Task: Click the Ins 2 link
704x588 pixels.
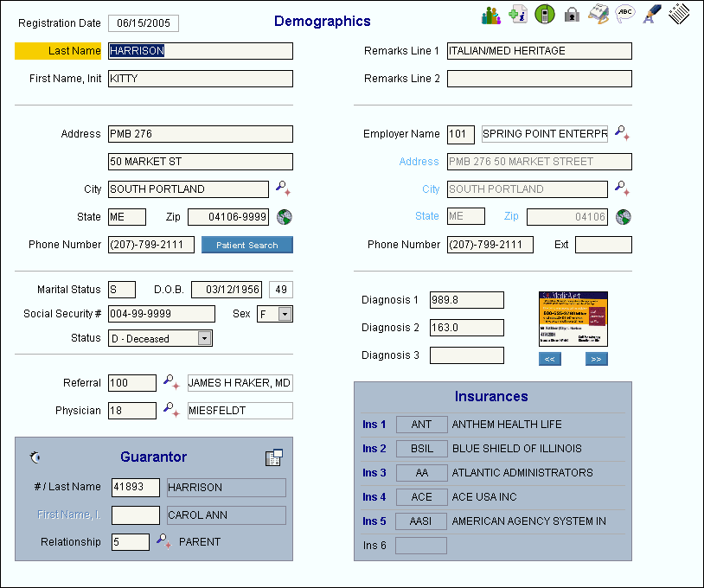Action: pyautogui.click(x=374, y=449)
